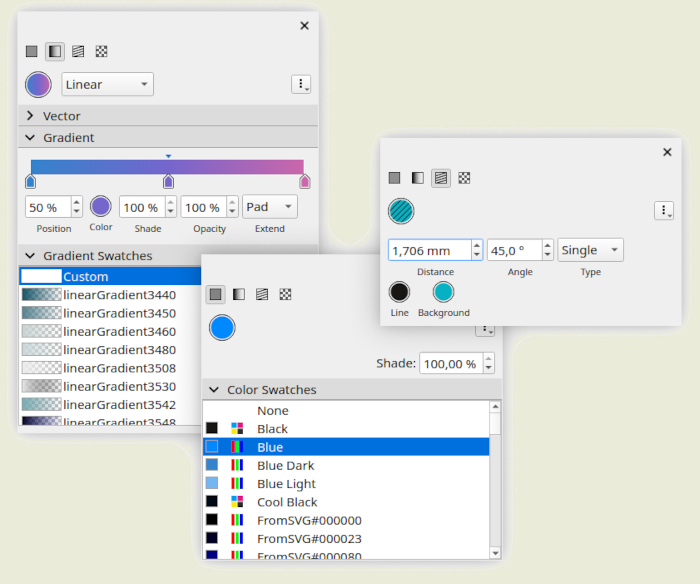Open the Single hatch type dropdown
Viewport: 700px width, 584px height.
pyautogui.click(x=590, y=250)
